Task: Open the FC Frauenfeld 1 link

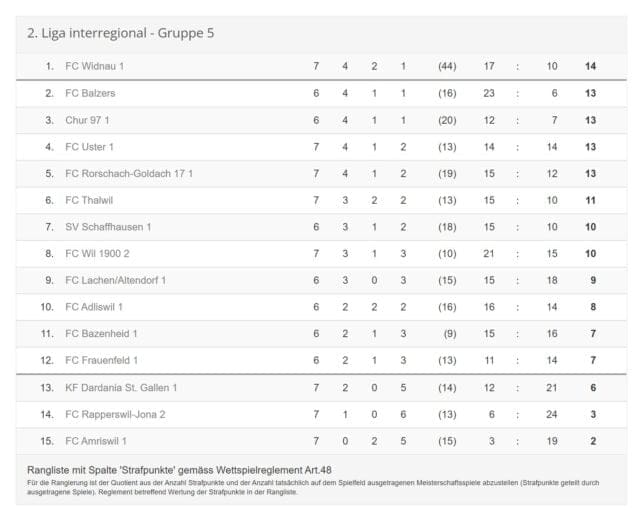Action: tap(101, 360)
